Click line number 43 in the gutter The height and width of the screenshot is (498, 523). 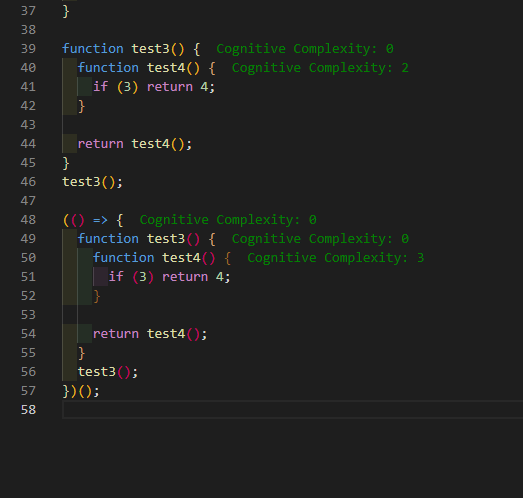(28, 125)
